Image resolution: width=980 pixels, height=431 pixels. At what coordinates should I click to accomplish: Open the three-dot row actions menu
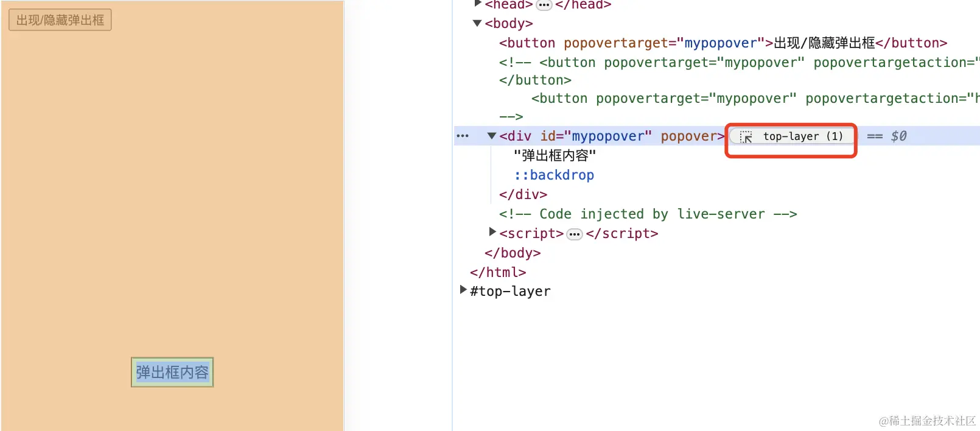[x=463, y=136]
